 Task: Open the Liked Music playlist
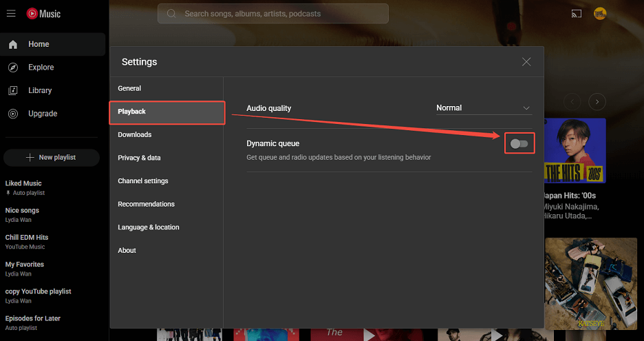coord(52,187)
